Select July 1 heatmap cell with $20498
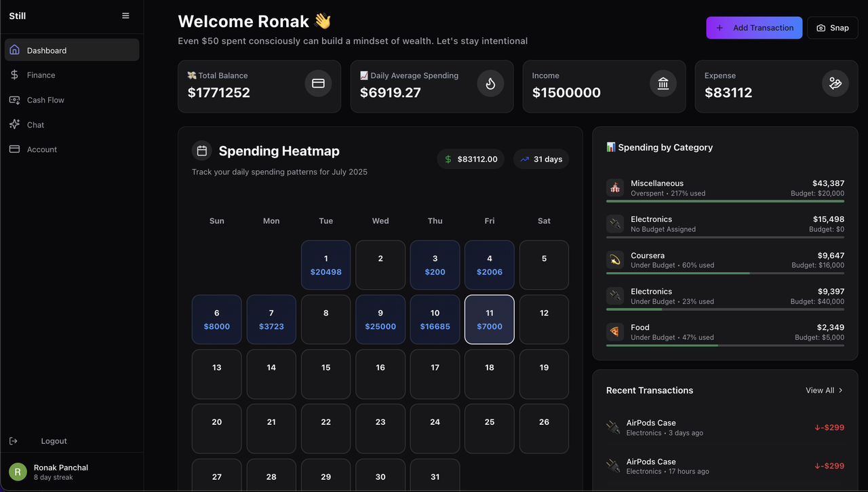 325,265
